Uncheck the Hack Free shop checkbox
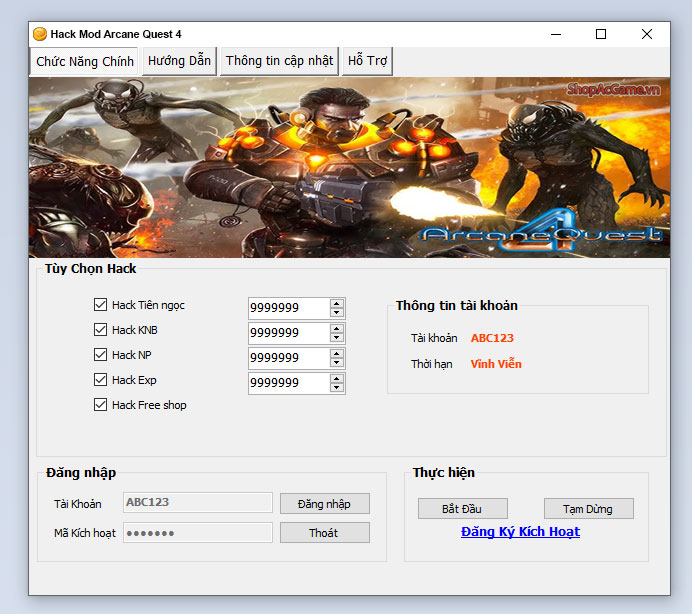Image resolution: width=693 pixels, height=616 pixels. [100, 405]
